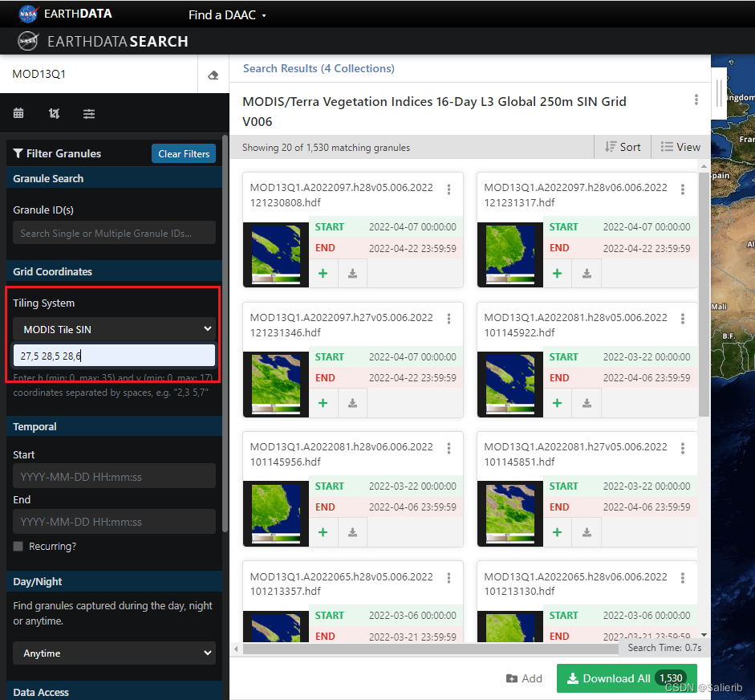
Task: Open options for h28v06 A2022065 granule
Action: (683, 578)
